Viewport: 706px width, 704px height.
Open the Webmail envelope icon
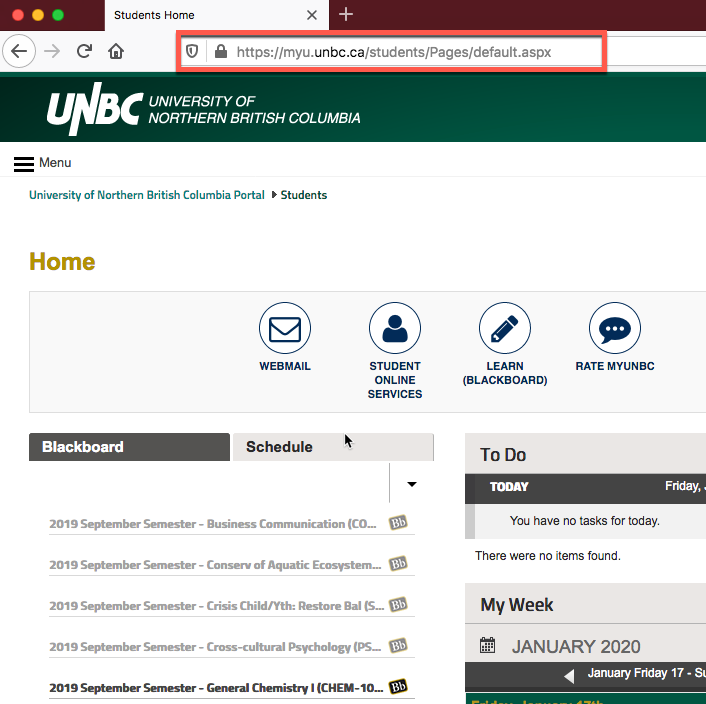pos(285,329)
